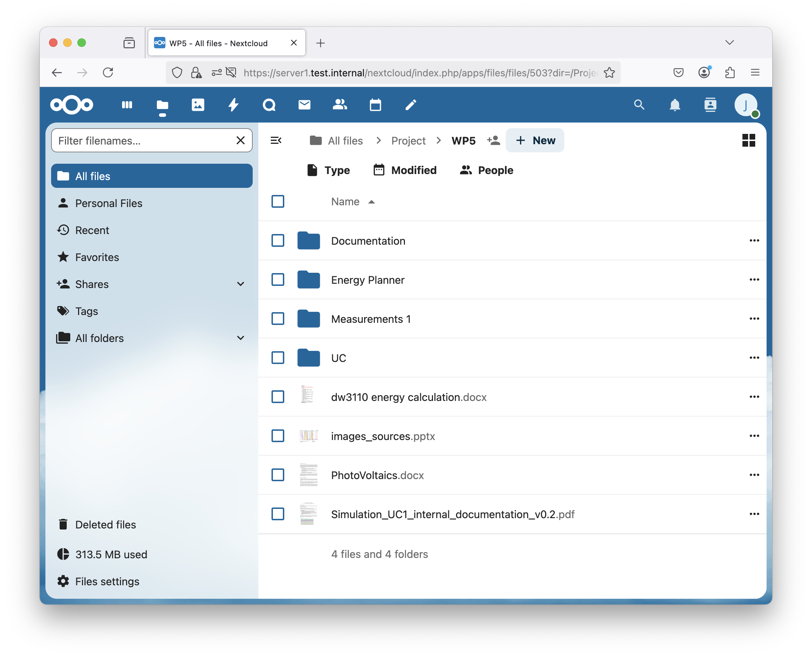Select the PhotoVoltaics.docx checkbox
The width and height of the screenshot is (812, 657).
(278, 475)
